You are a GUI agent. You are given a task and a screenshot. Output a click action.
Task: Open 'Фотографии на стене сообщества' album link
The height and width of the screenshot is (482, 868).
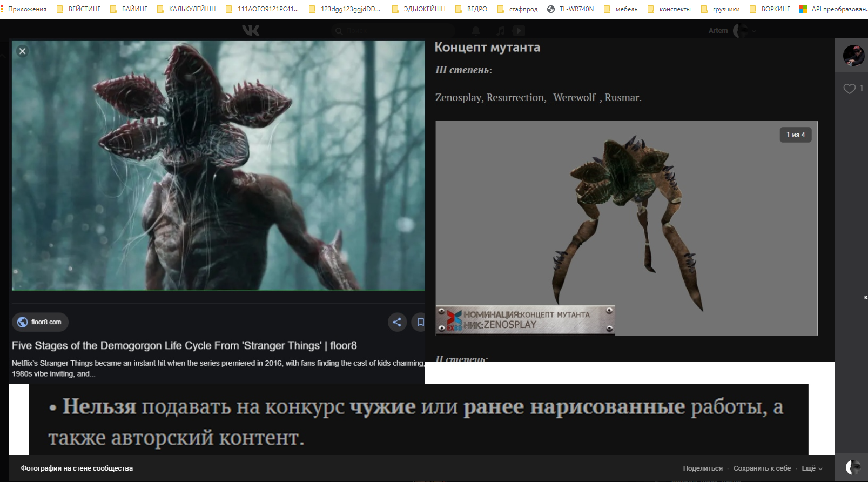pyautogui.click(x=77, y=468)
